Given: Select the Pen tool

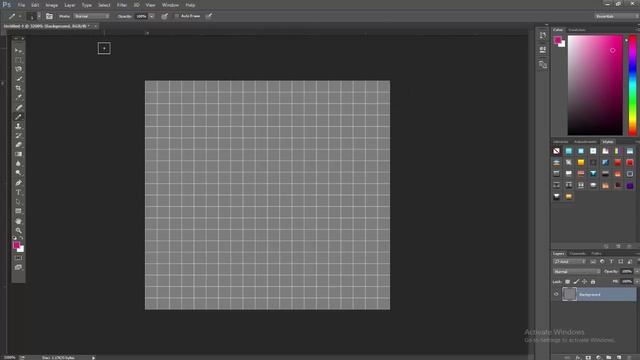Looking at the screenshot, I should point(18,183).
